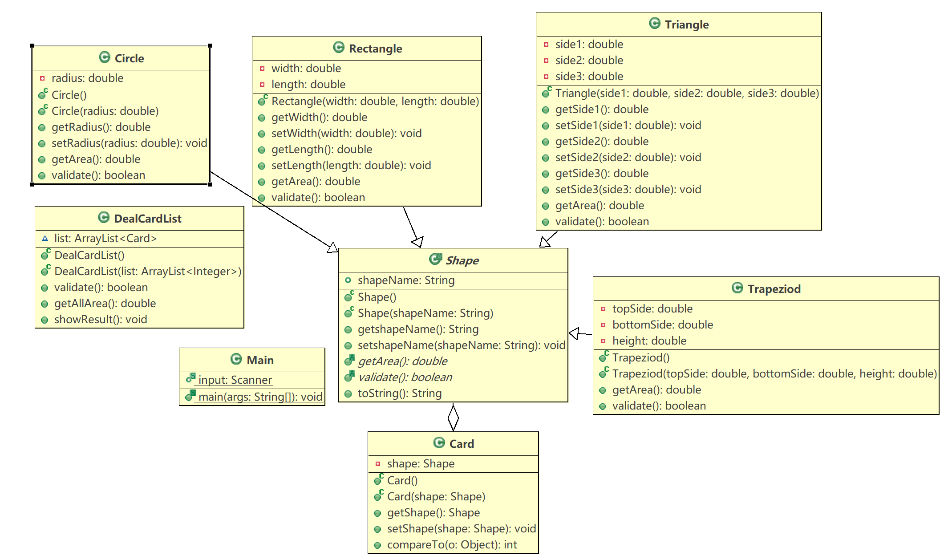Image resolution: width=940 pixels, height=560 pixels.
Task: Select the showResult(): void method
Action: coord(101,320)
